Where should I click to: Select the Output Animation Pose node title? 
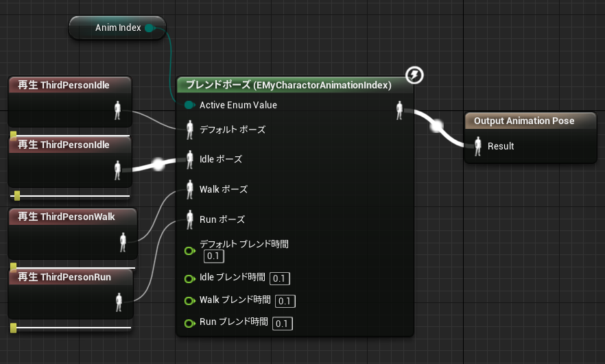[x=530, y=121]
